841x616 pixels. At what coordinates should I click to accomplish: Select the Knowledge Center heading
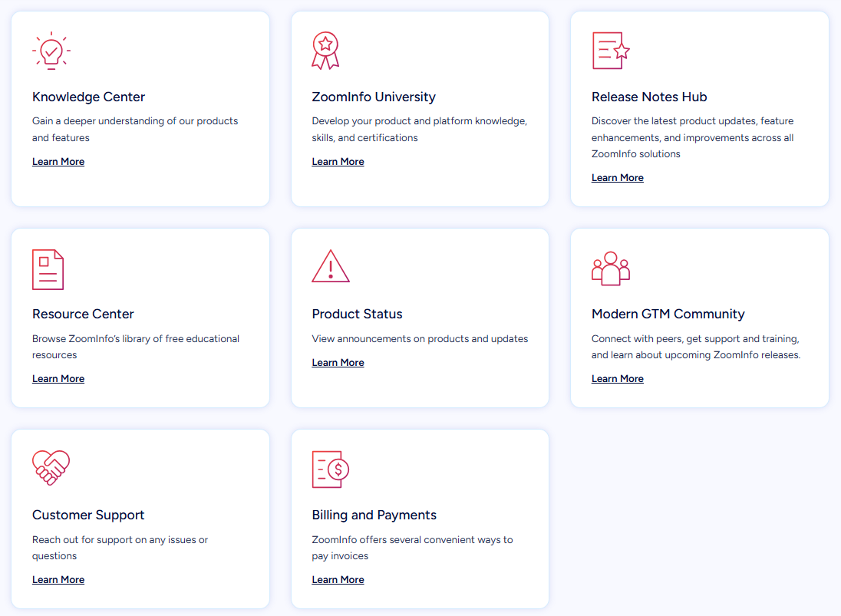point(88,97)
